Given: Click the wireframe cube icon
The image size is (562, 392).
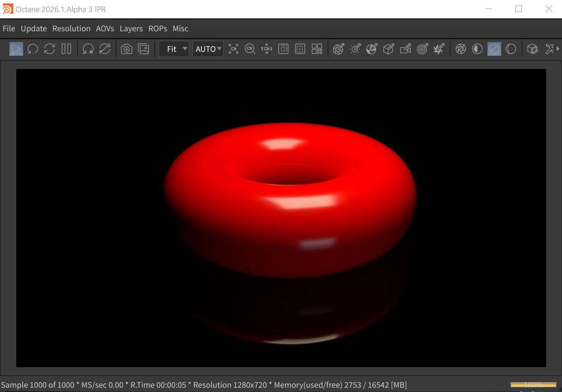Looking at the screenshot, I should point(532,49).
